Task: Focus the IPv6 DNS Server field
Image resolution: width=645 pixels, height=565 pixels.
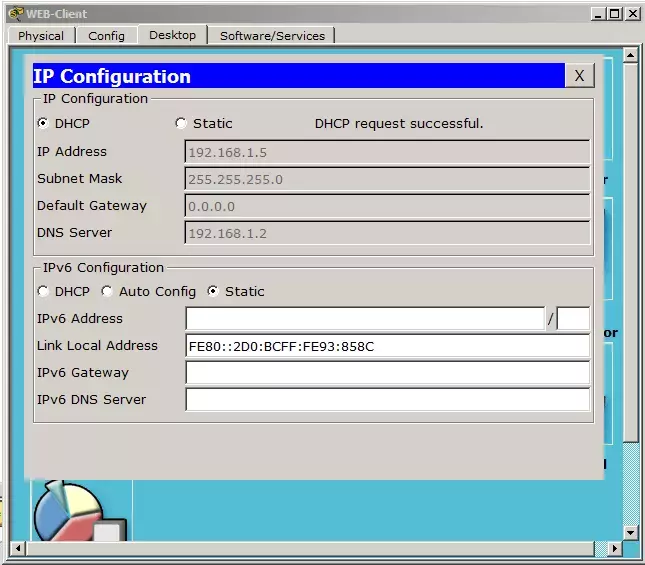Action: [x=387, y=400]
